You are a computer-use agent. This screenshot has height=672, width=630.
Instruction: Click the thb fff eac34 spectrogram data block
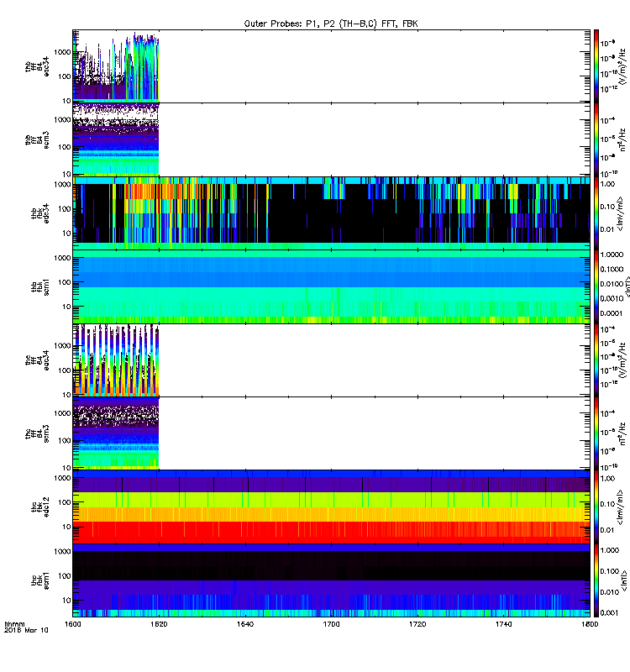[116, 66]
